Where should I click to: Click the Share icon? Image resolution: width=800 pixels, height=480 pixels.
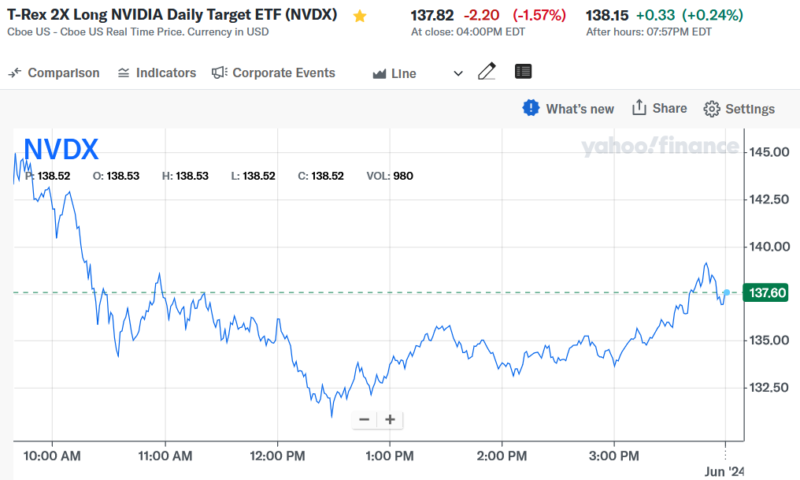(x=640, y=108)
